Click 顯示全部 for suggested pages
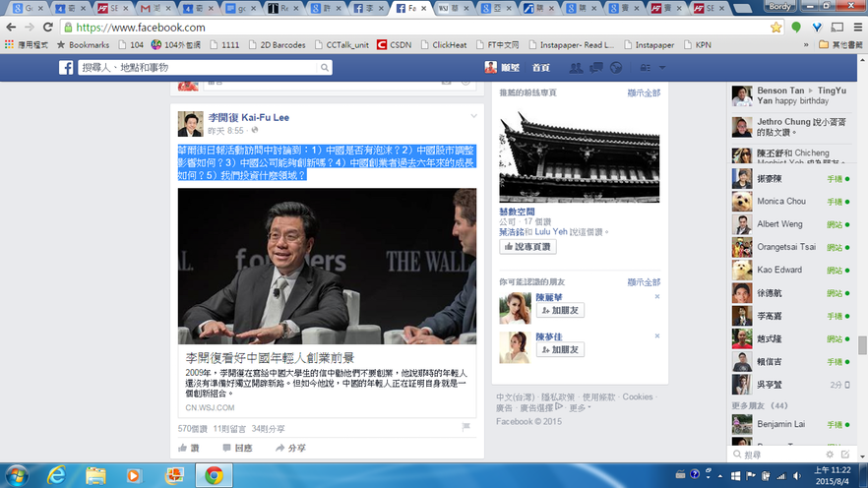This screenshot has height=488, width=868. pos(644,92)
